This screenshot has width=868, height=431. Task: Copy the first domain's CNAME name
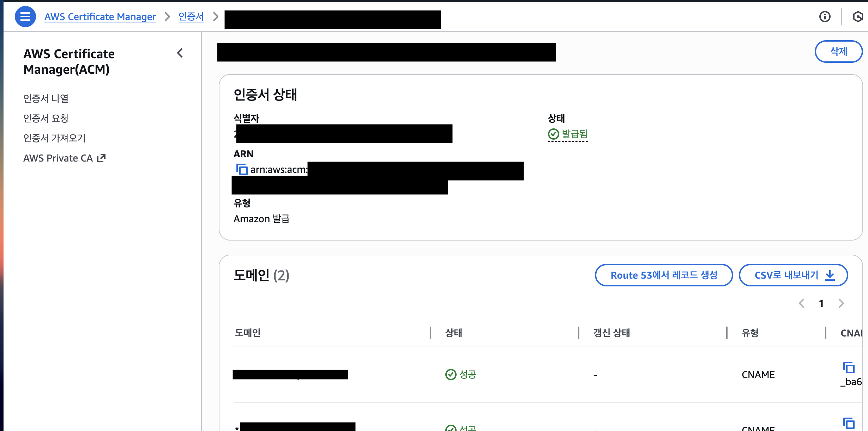tap(849, 368)
